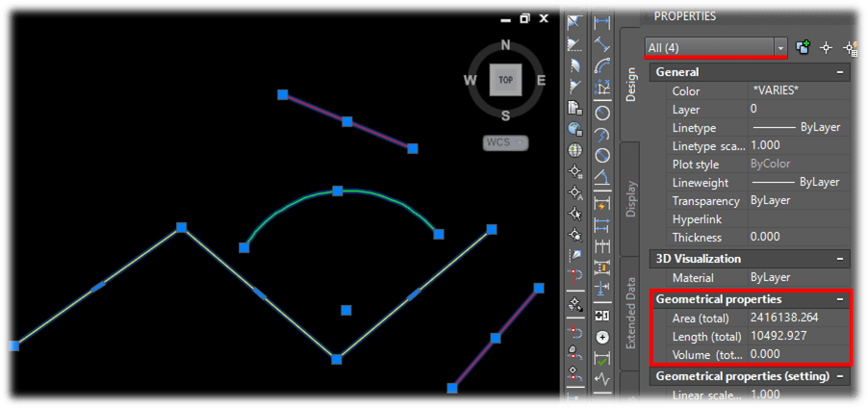Click the point marker with hash icon

(575, 172)
